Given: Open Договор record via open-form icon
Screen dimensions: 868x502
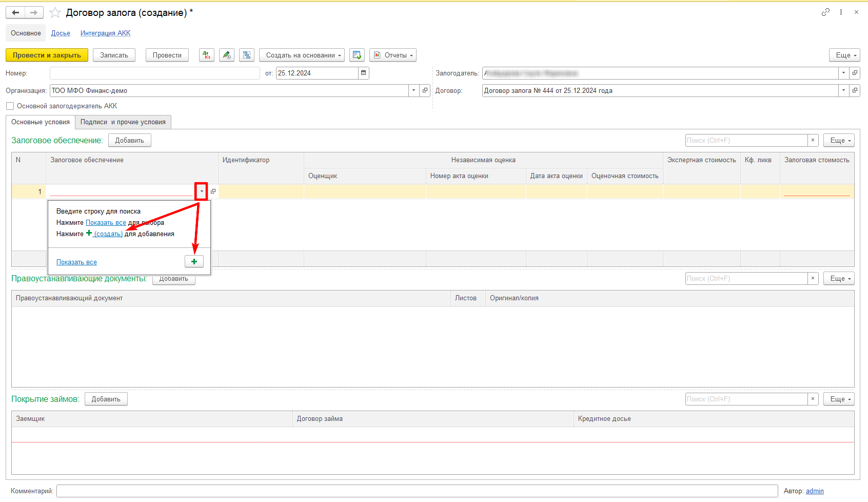Looking at the screenshot, I should (x=855, y=90).
